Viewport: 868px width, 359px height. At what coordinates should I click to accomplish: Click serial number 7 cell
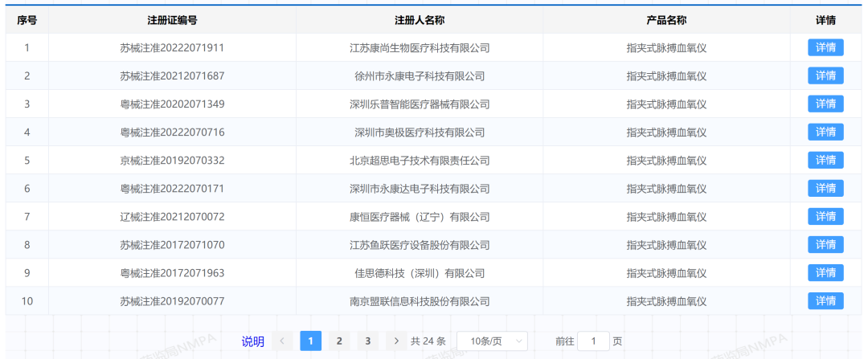(27, 217)
